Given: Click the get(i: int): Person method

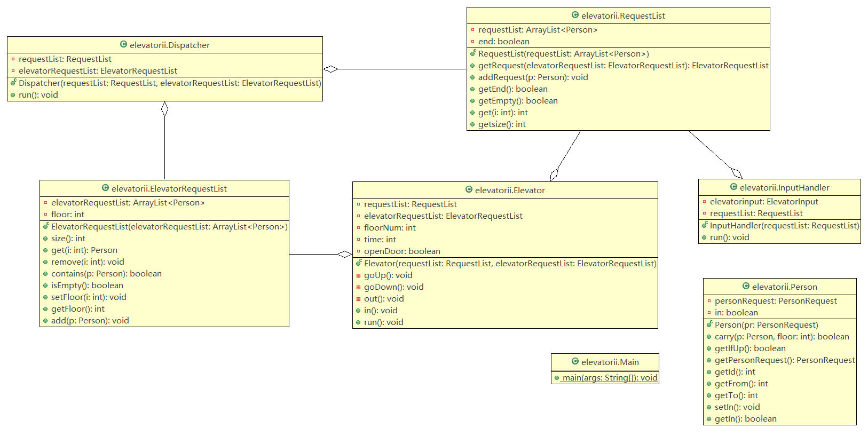Looking at the screenshot, I should coord(84,250).
